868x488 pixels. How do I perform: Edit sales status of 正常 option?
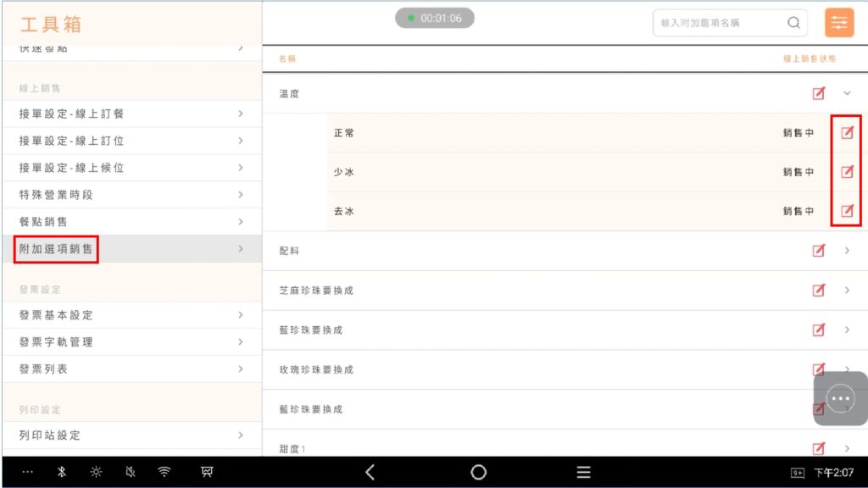846,133
